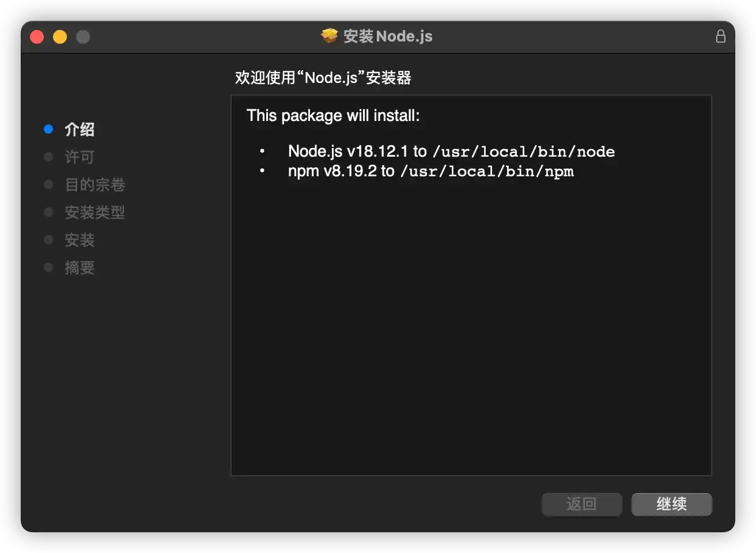Click the yellow minimize window button
Image resolution: width=756 pixels, height=553 pixels.
(x=60, y=37)
